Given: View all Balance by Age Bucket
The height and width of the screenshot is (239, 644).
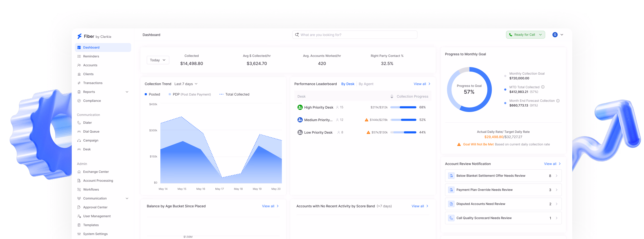Looking at the screenshot, I should tap(270, 206).
